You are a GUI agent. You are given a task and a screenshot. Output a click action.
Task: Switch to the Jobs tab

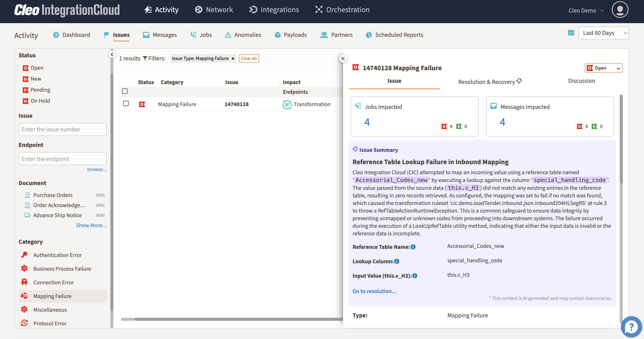pyautogui.click(x=201, y=35)
